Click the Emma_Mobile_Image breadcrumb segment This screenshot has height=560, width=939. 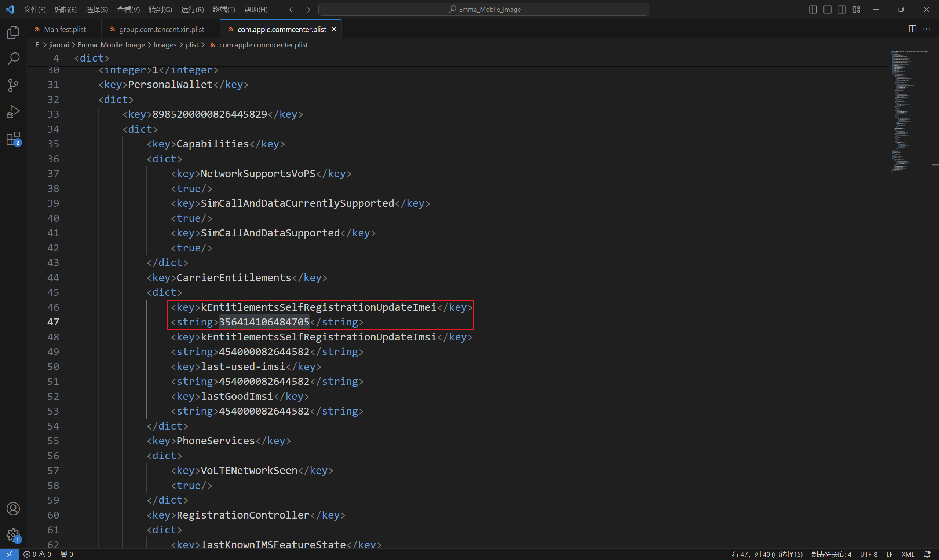112,44
